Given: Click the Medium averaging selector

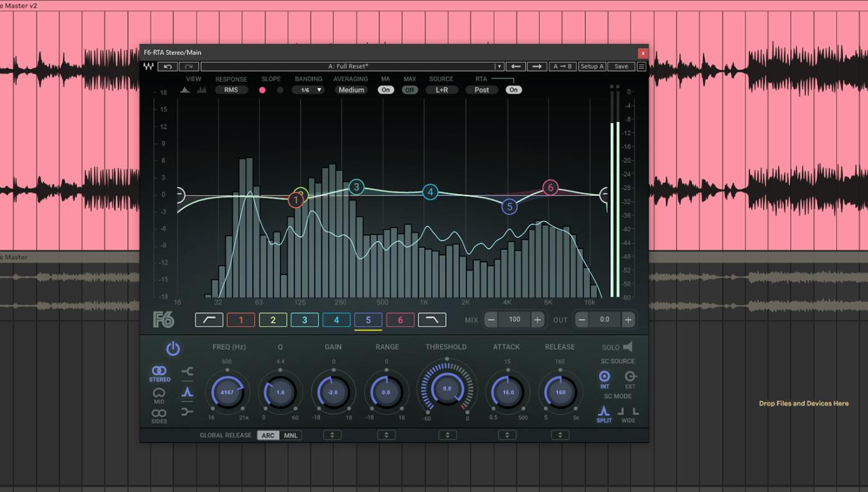Looking at the screenshot, I should point(351,90).
